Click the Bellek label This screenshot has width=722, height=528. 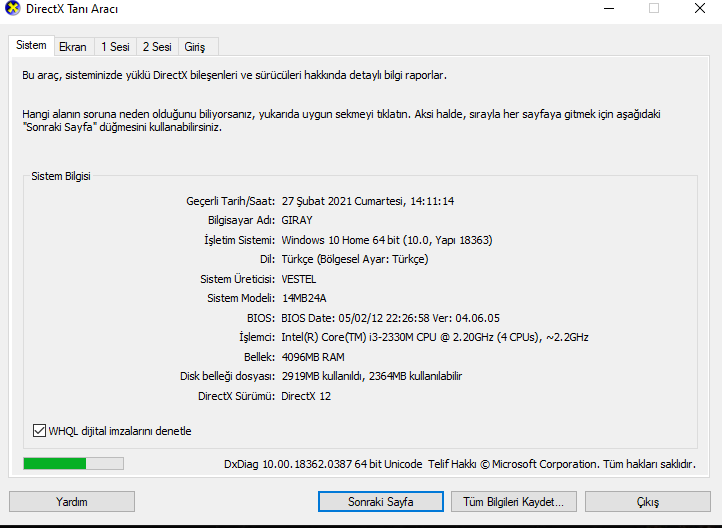pos(259,357)
